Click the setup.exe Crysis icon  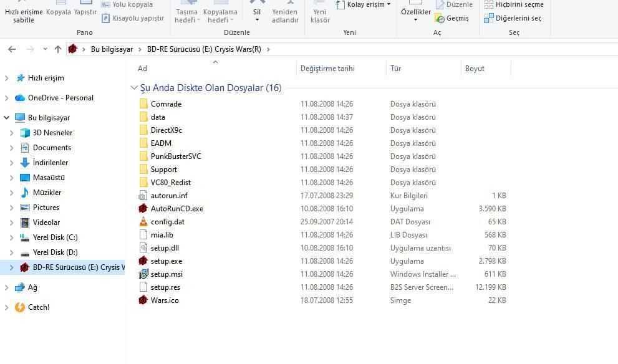point(143,261)
